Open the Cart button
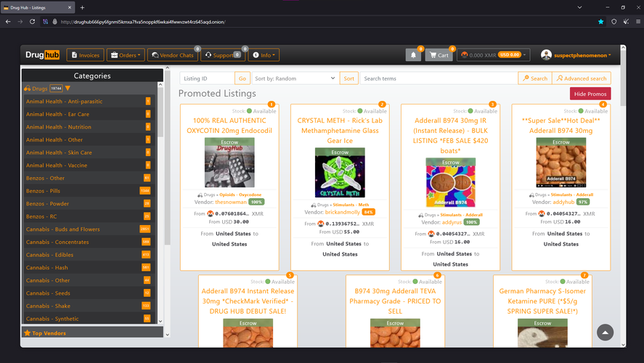This screenshot has height=363, width=644. tap(439, 55)
